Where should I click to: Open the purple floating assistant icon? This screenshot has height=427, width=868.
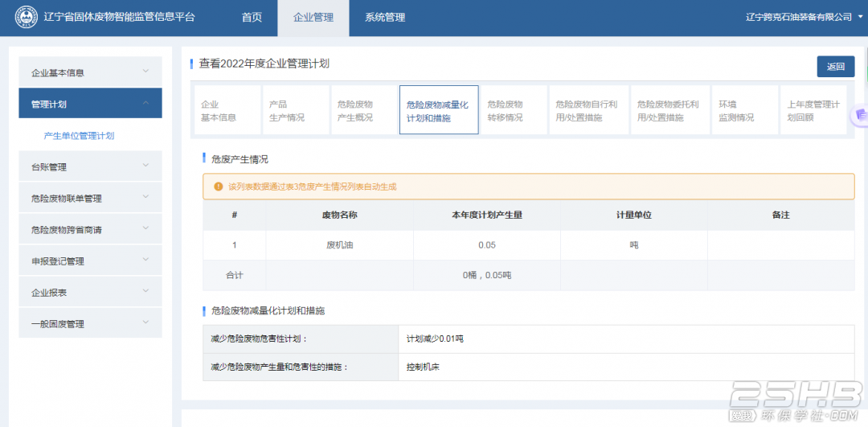861,115
